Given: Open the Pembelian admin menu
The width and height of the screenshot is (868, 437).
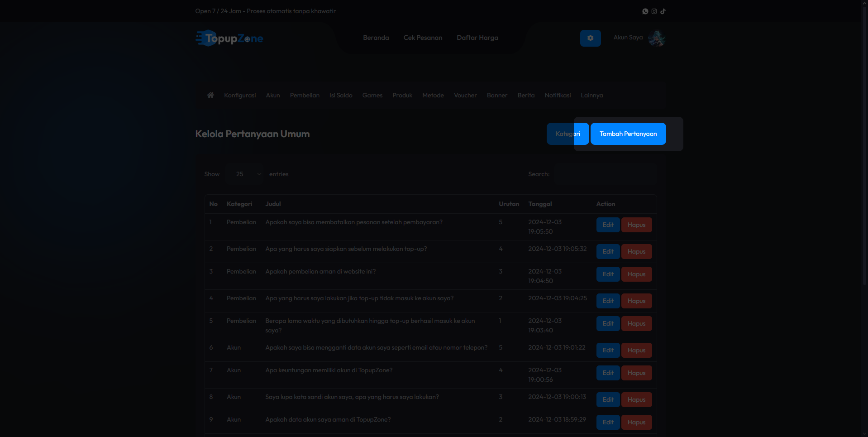Looking at the screenshot, I should [x=305, y=95].
